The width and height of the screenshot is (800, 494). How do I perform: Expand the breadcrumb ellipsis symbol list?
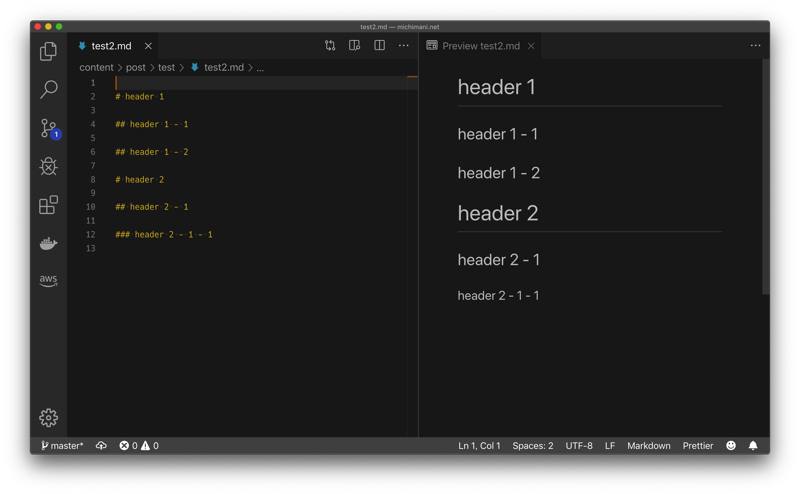[260, 67]
